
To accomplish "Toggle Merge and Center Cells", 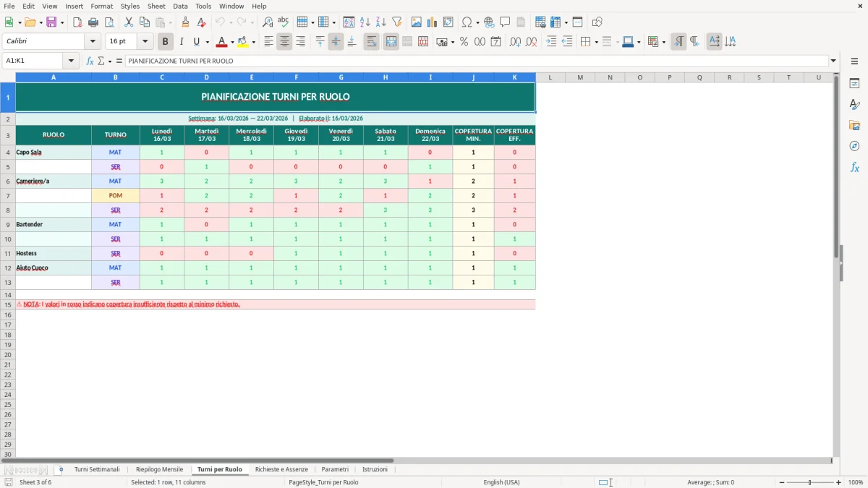I will click(x=391, y=42).
